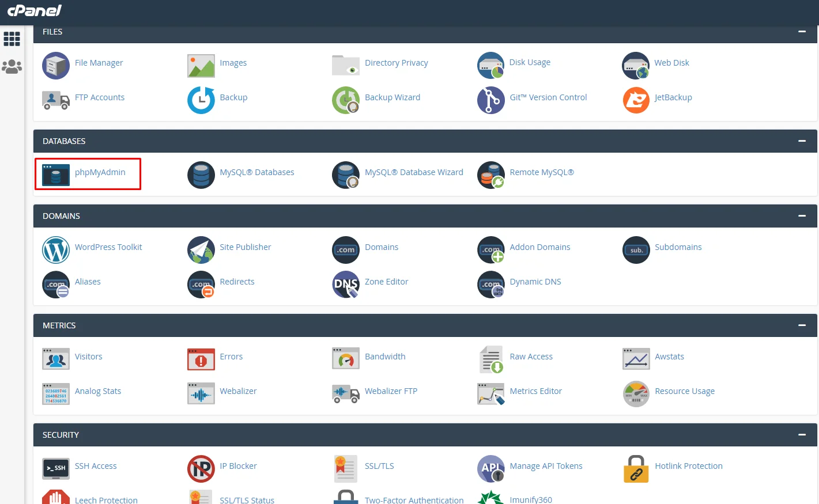Click the cPanel logo
The image size is (819, 504).
click(x=35, y=10)
